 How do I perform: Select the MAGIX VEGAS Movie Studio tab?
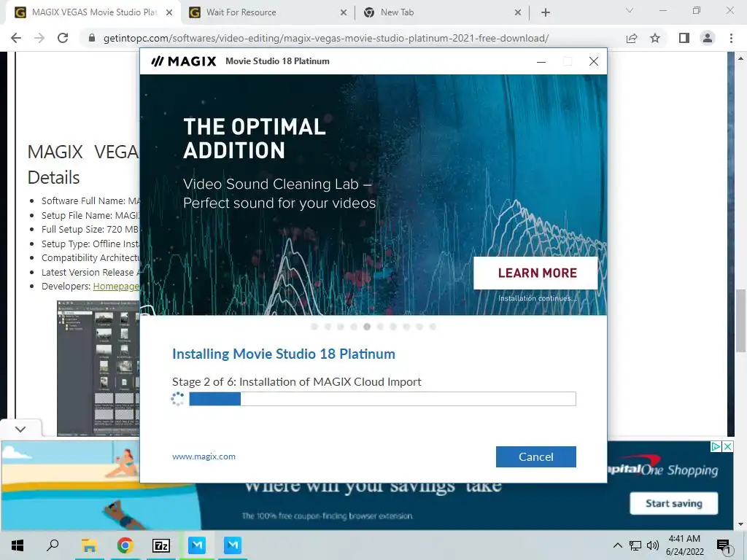pos(93,12)
